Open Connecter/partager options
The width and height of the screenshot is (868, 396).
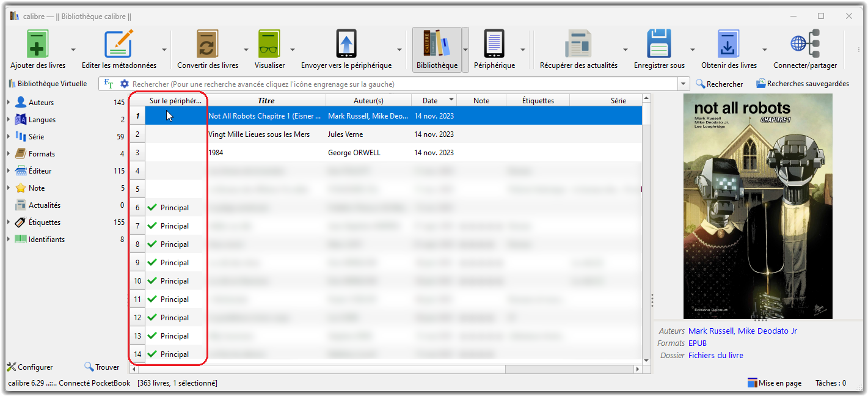click(804, 45)
